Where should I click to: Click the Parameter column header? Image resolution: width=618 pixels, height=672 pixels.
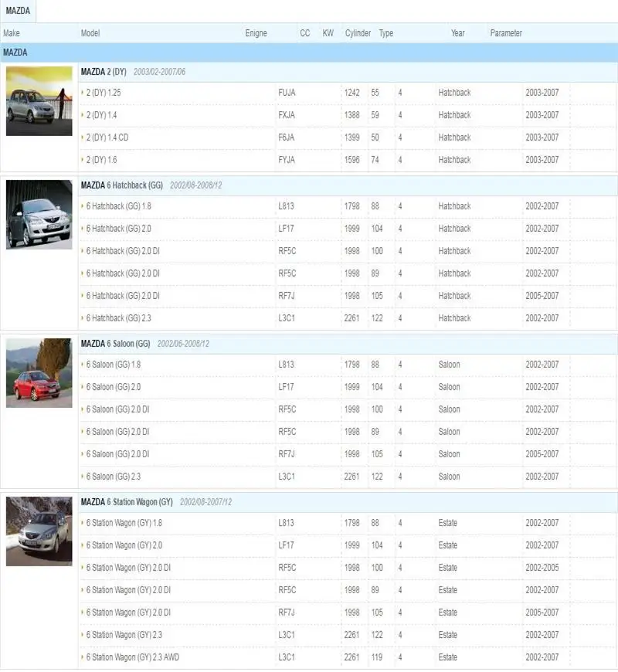506,33
